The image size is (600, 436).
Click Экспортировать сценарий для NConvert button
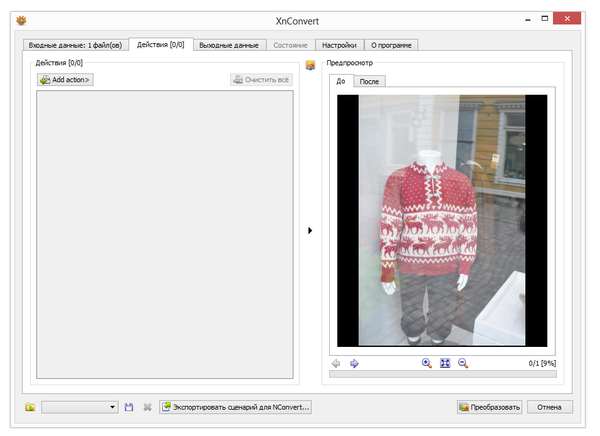point(235,407)
